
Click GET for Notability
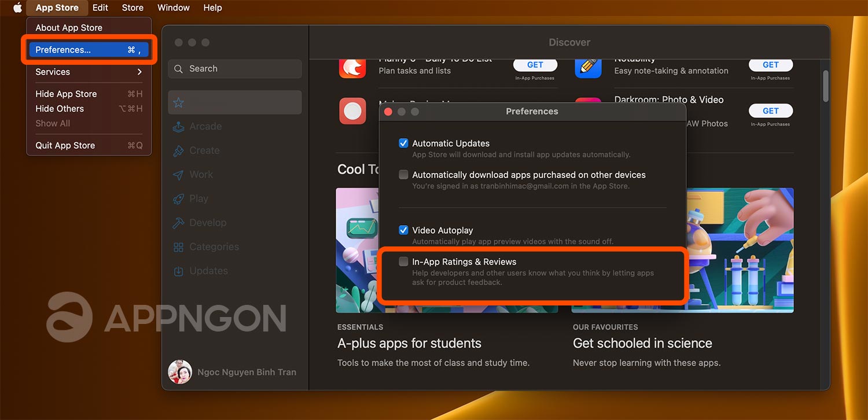click(770, 65)
